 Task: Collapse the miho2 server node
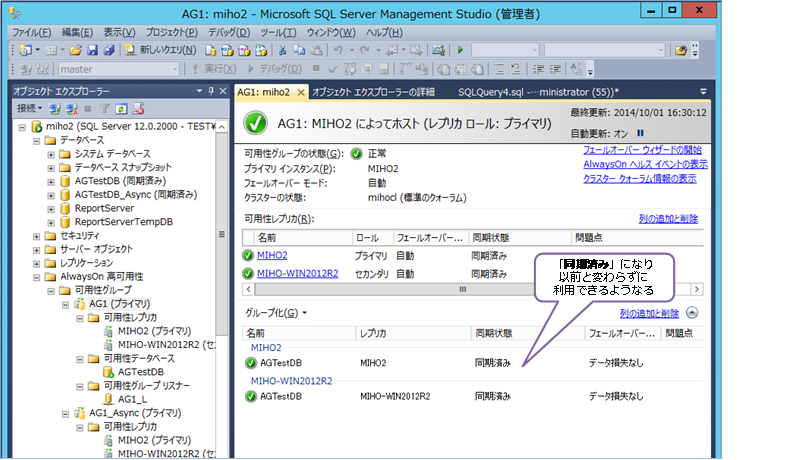point(22,126)
